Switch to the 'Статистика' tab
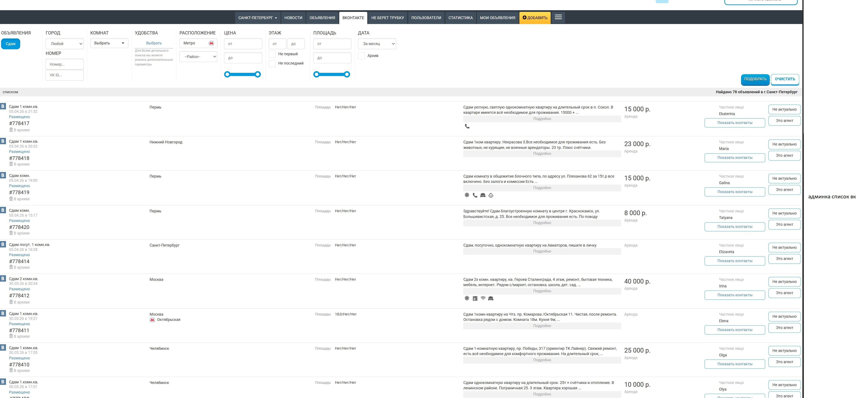Image resolution: width=868 pixels, height=398 pixels. coord(460,18)
